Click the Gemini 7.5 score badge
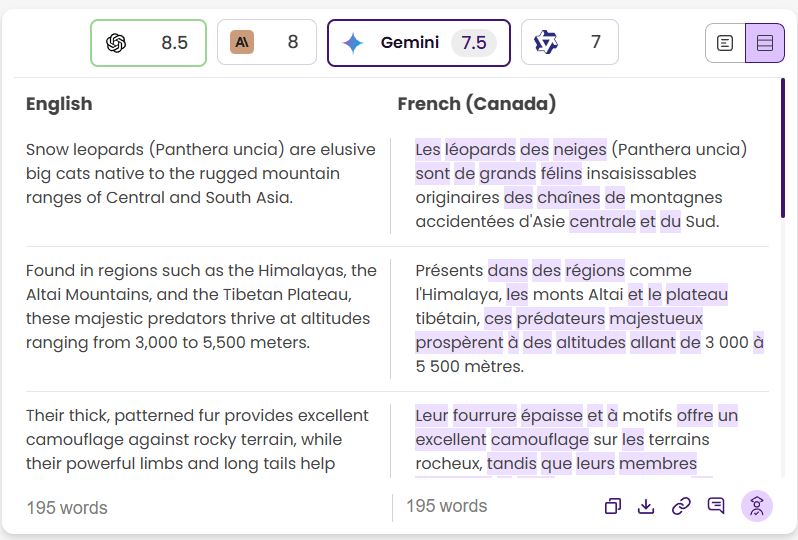This screenshot has height=540, width=798. point(474,43)
